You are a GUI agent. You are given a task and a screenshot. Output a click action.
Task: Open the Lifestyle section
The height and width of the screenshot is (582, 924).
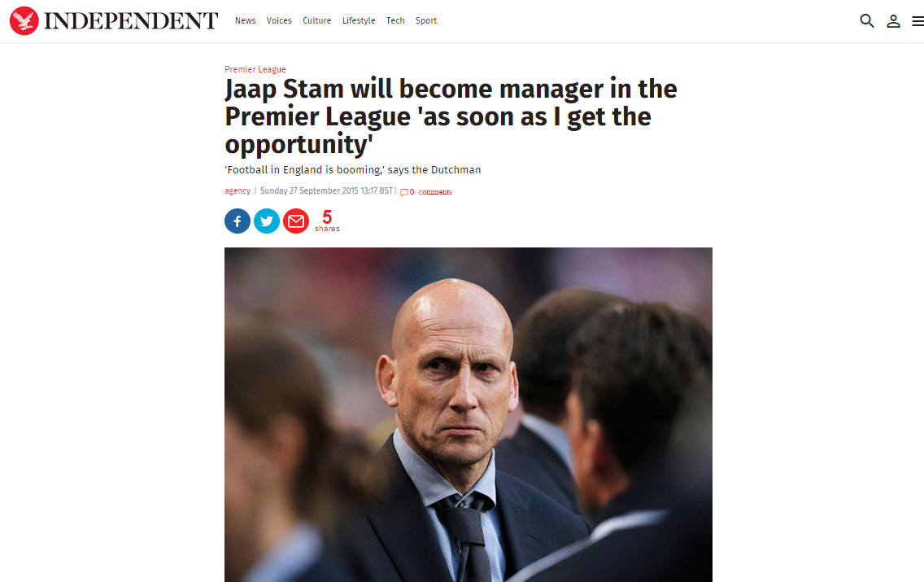(x=359, y=20)
